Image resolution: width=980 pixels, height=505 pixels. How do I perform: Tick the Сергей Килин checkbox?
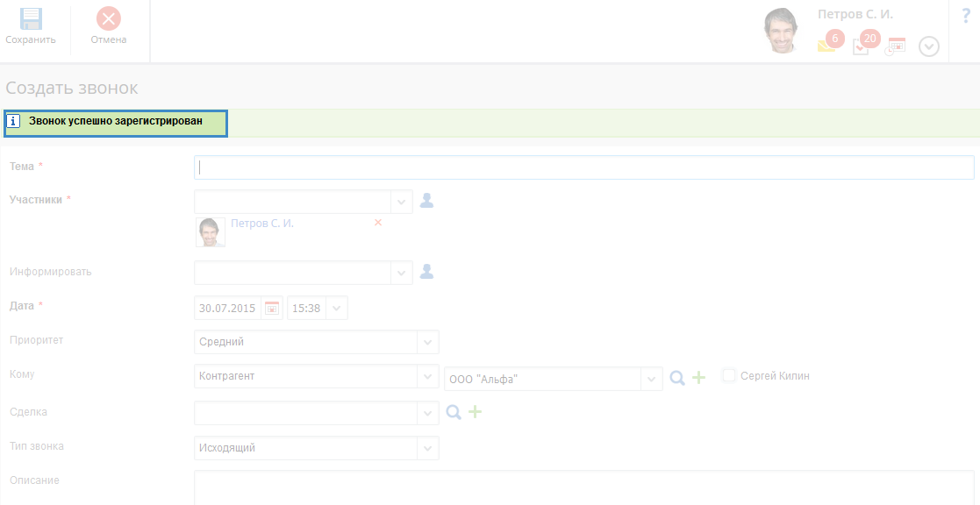(729, 375)
